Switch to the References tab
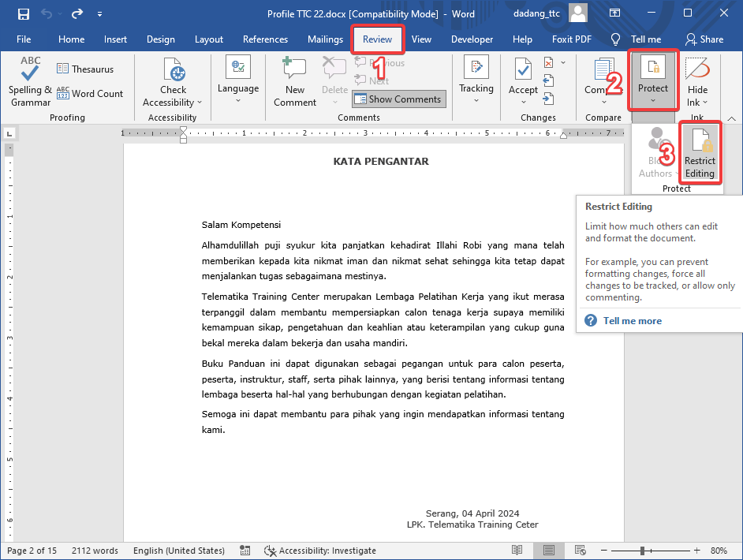 [265, 39]
